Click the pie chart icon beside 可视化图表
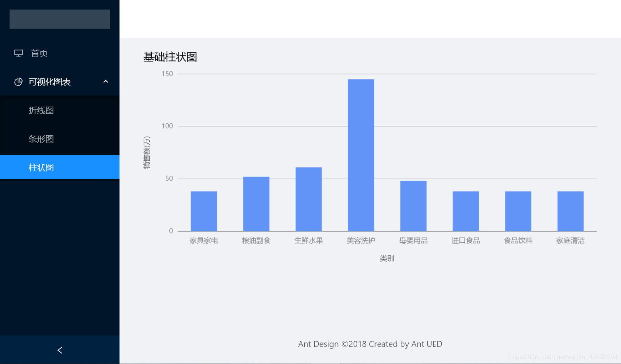Screen dimensions: 621x364 [x=18, y=82]
